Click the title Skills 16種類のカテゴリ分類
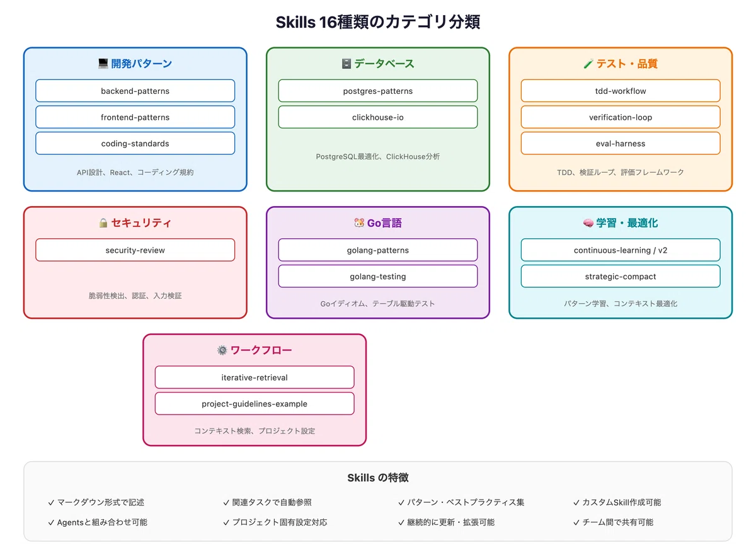The height and width of the screenshot is (557, 756). tap(378, 22)
